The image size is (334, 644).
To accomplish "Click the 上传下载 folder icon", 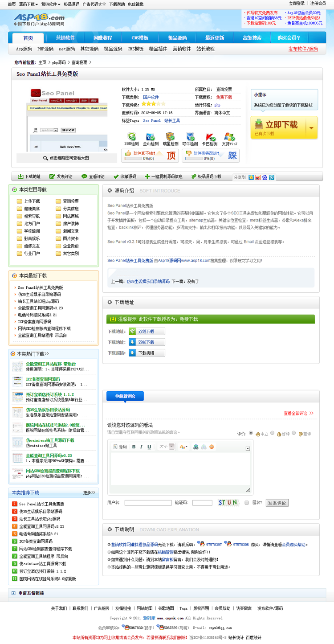I will 19,201.
